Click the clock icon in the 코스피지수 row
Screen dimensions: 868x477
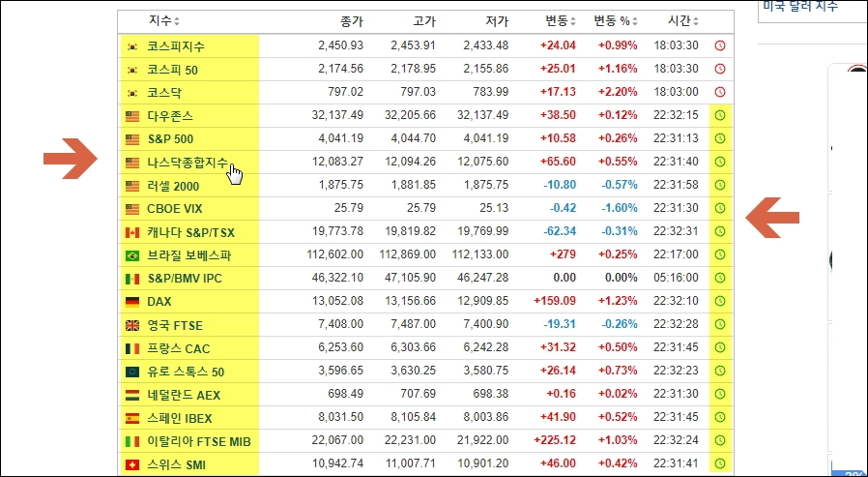point(720,45)
